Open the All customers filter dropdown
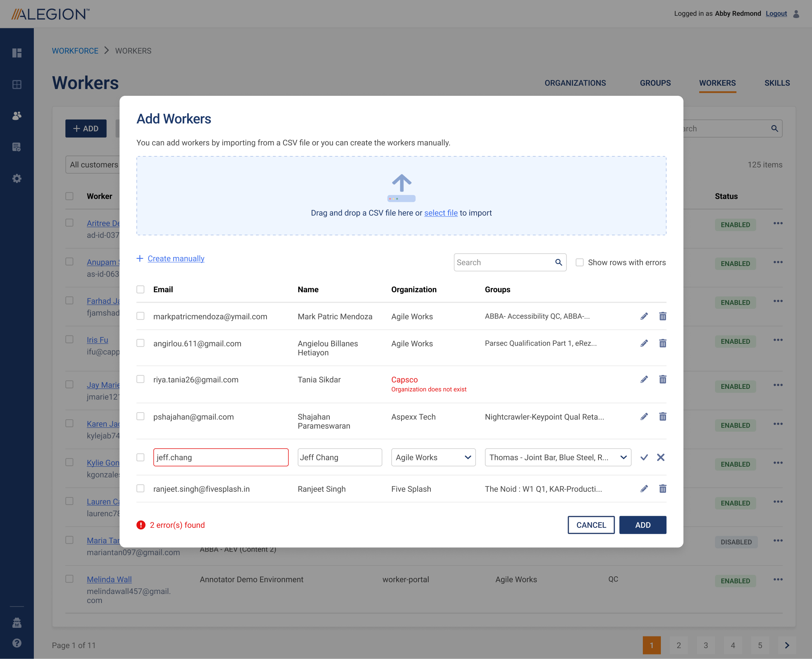 [x=93, y=165]
